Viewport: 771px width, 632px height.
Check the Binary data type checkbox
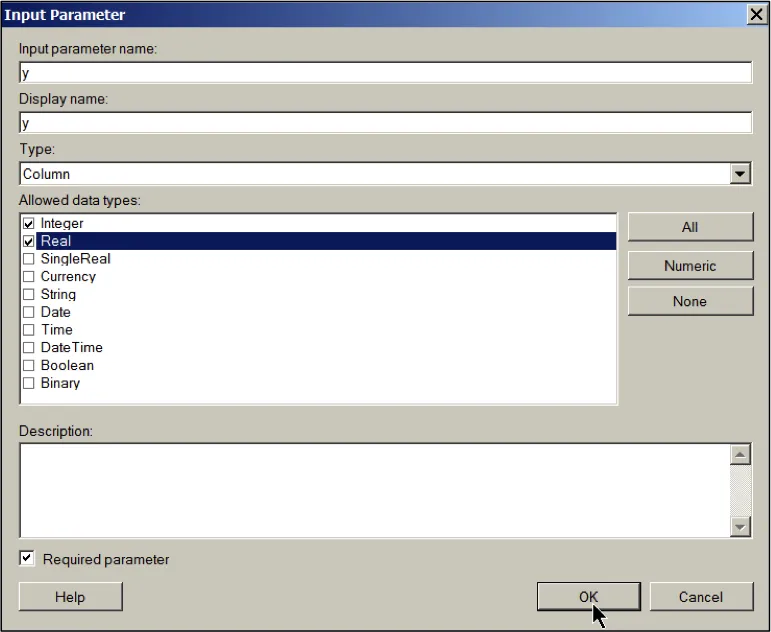pos(29,383)
